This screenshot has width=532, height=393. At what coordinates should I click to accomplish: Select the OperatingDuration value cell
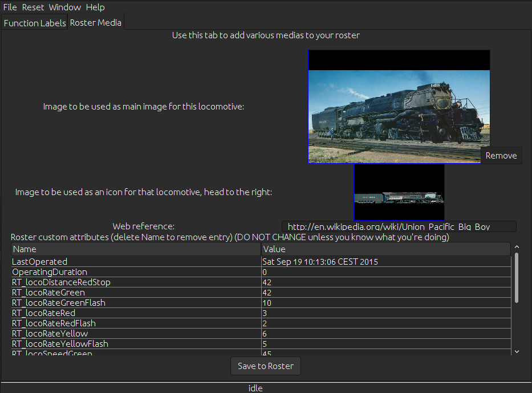tap(385, 272)
